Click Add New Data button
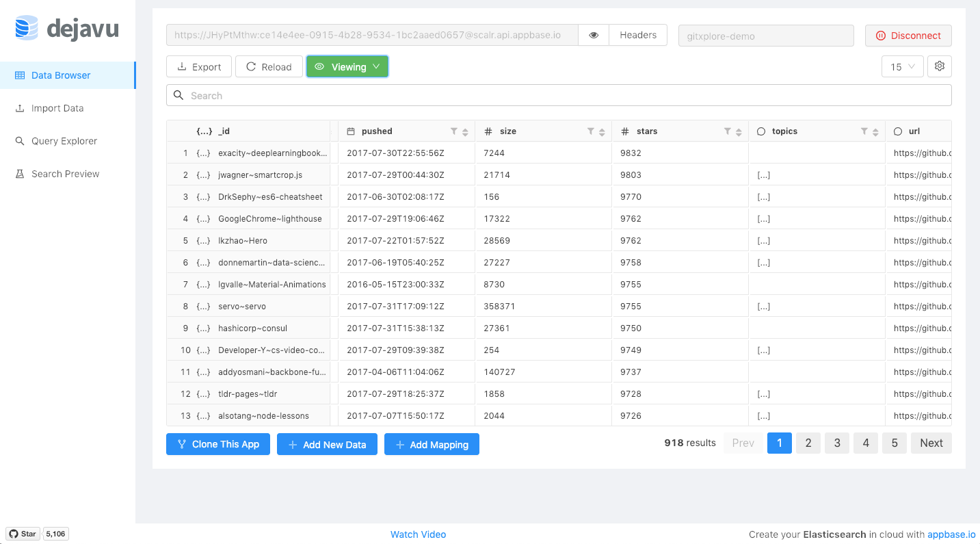The width and height of the screenshot is (980, 544). [x=327, y=444]
